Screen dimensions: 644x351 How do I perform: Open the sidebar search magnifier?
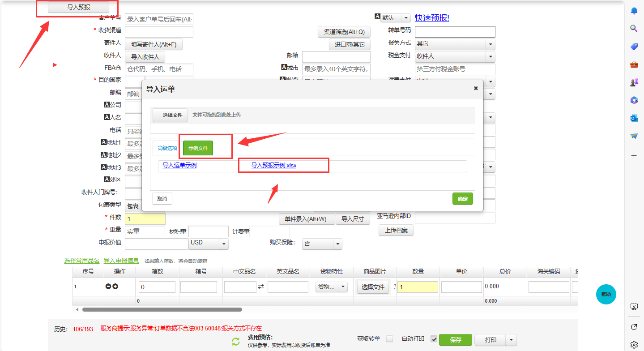point(634,29)
